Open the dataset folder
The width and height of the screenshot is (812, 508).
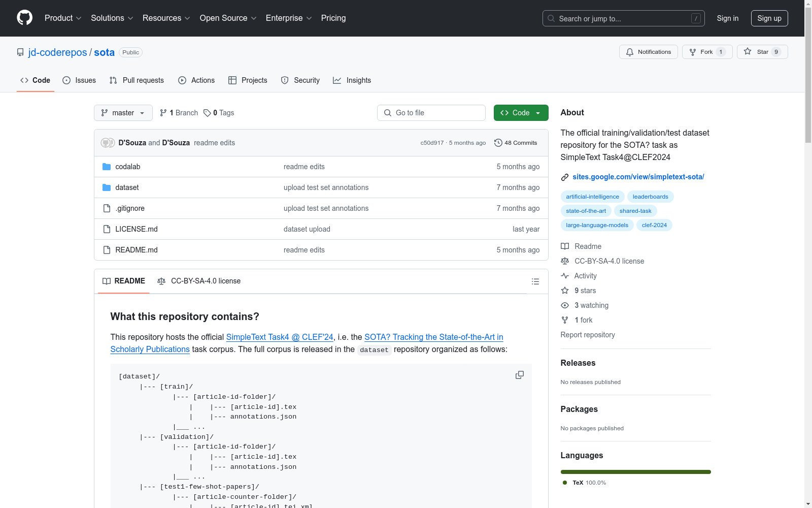coord(127,187)
